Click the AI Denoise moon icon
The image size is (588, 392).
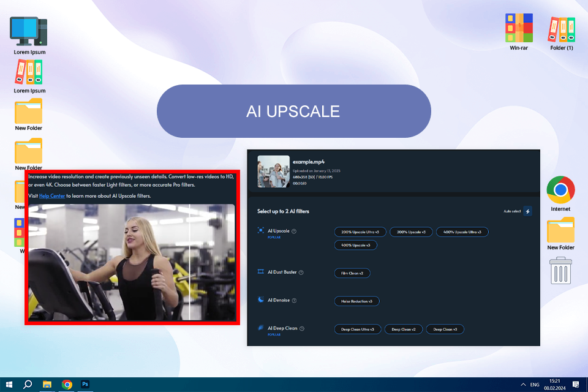point(261,300)
